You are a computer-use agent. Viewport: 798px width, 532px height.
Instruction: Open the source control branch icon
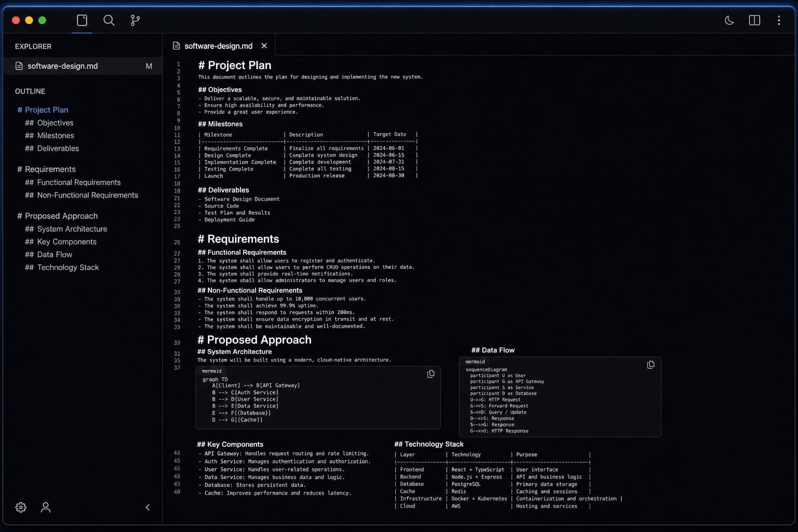pos(135,20)
